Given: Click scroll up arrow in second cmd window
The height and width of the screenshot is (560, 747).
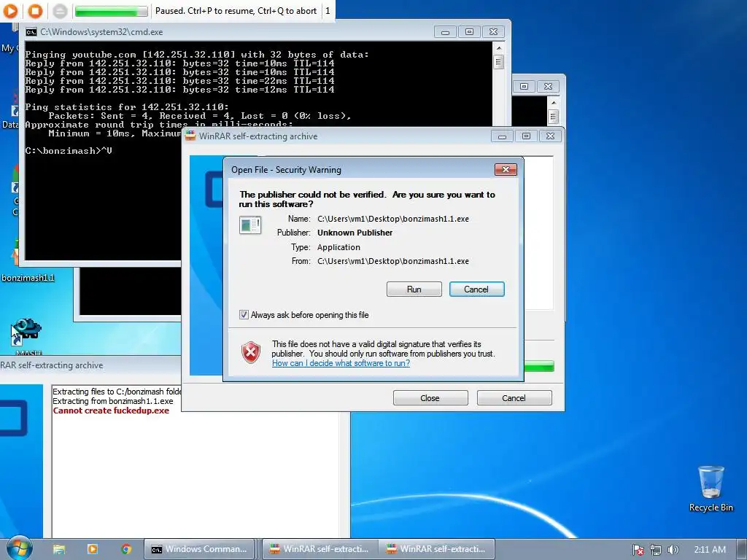Looking at the screenshot, I should click(553, 102).
